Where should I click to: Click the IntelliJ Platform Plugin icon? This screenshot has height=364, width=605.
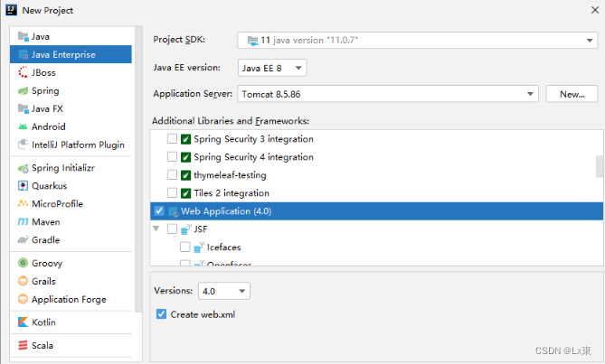(24, 145)
